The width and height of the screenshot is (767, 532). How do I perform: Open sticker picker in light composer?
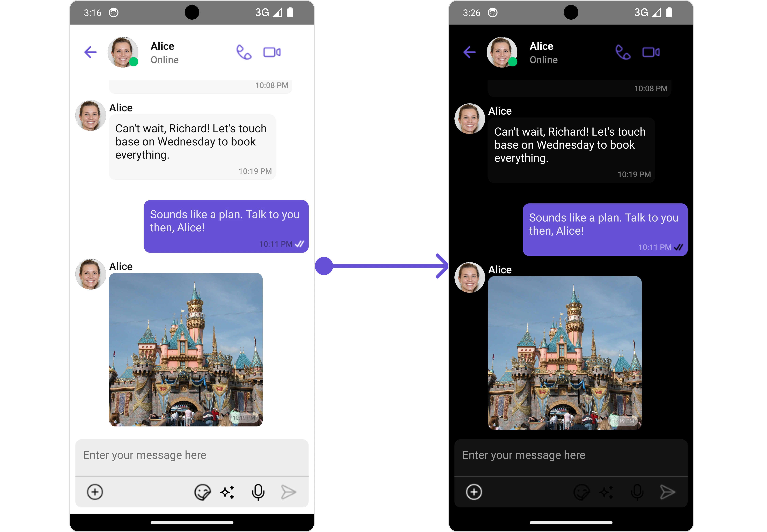click(x=202, y=492)
